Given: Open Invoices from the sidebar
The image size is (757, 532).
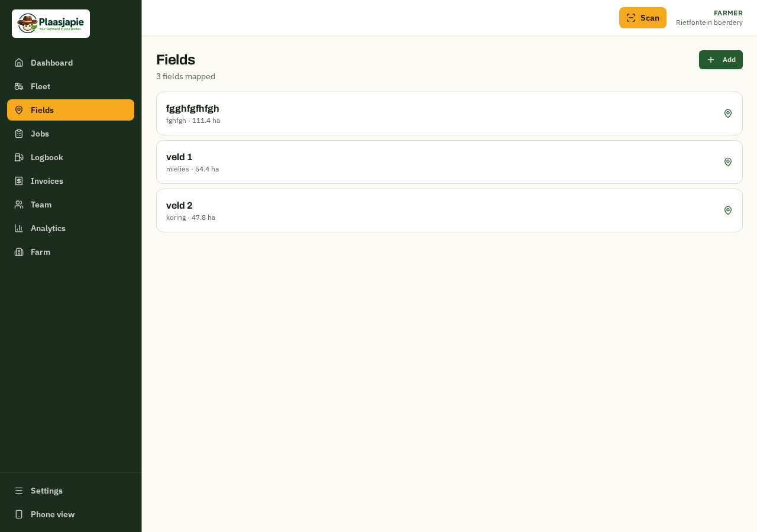Looking at the screenshot, I should coord(70,181).
